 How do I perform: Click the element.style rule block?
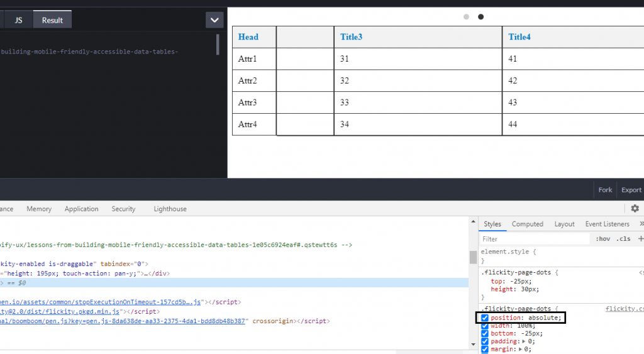(x=561, y=257)
